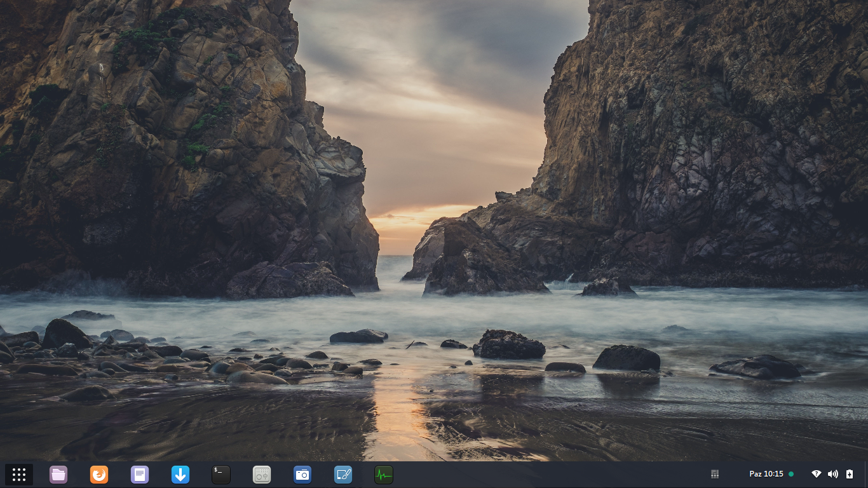Launch the Files manager from the taskbar
Screen dimensions: 868x488
click(x=58, y=475)
